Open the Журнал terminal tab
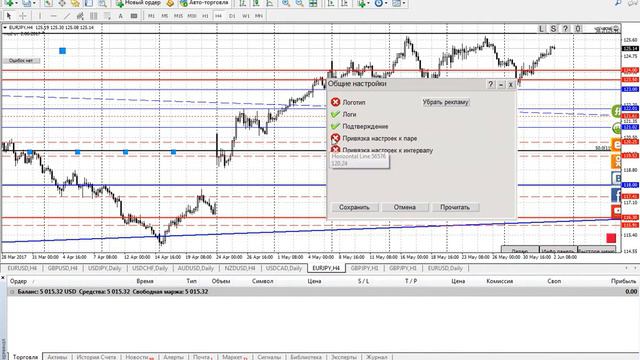The image size is (640, 360). (x=376, y=357)
